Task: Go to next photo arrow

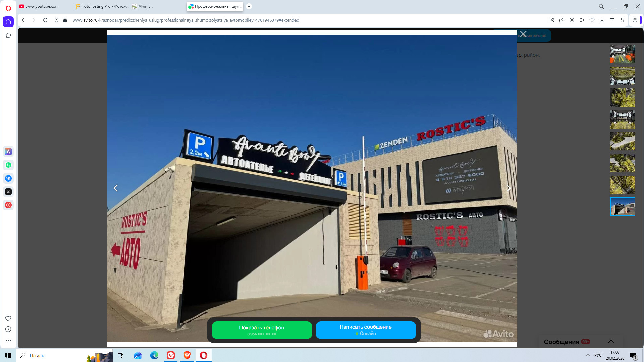Action: pos(509,188)
